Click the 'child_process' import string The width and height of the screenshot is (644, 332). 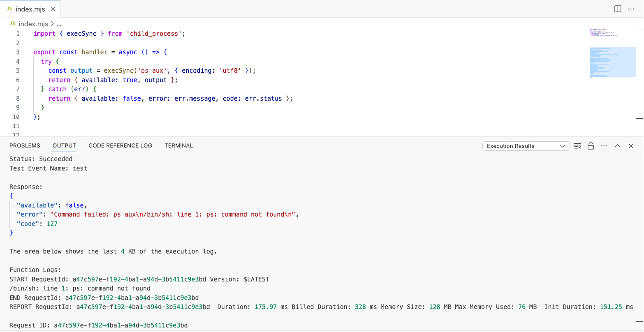pyautogui.click(x=154, y=34)
